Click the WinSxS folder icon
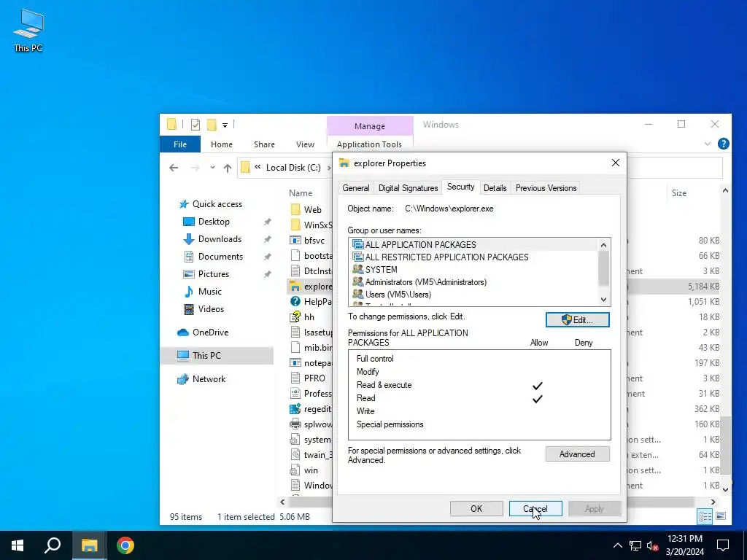 pyautogui.click(x=295, y=225)
